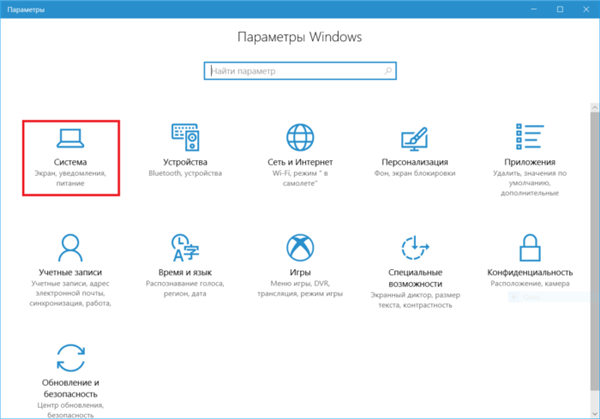
Task: Open the Учетные записи person icon
Action: pyautogui.click(x=70, y=248)
